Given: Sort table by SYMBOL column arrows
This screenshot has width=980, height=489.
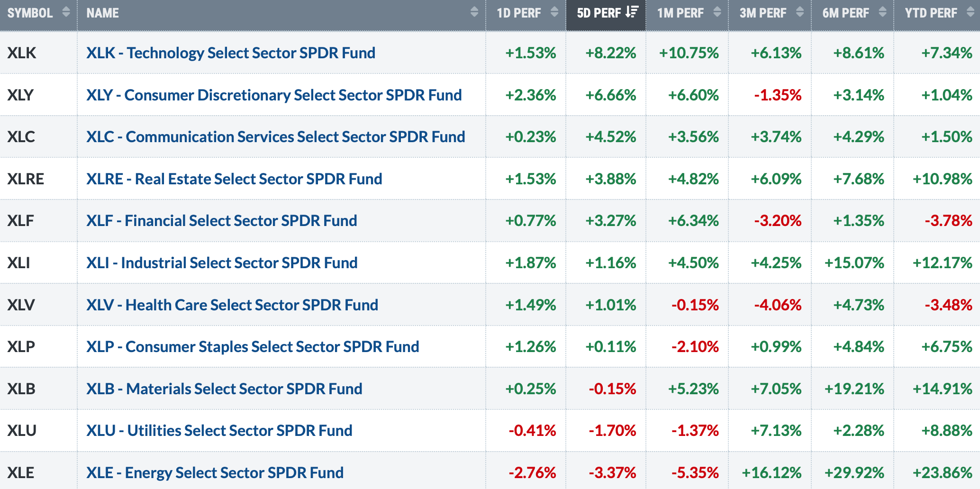Looking at the screenshot, I should pyautogui.click(x=66, y=12).
